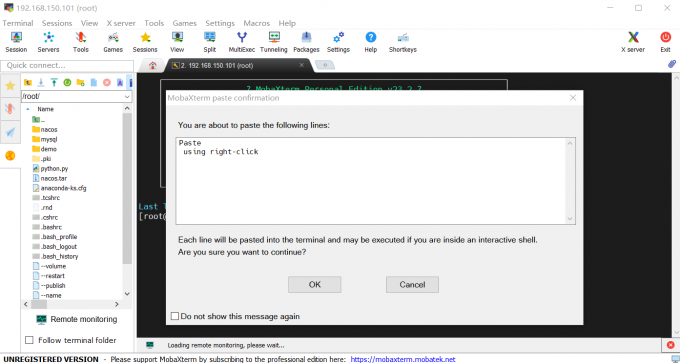Select python.py file
The height and width of the screenshot is (363, 680).
click(50, 168)
